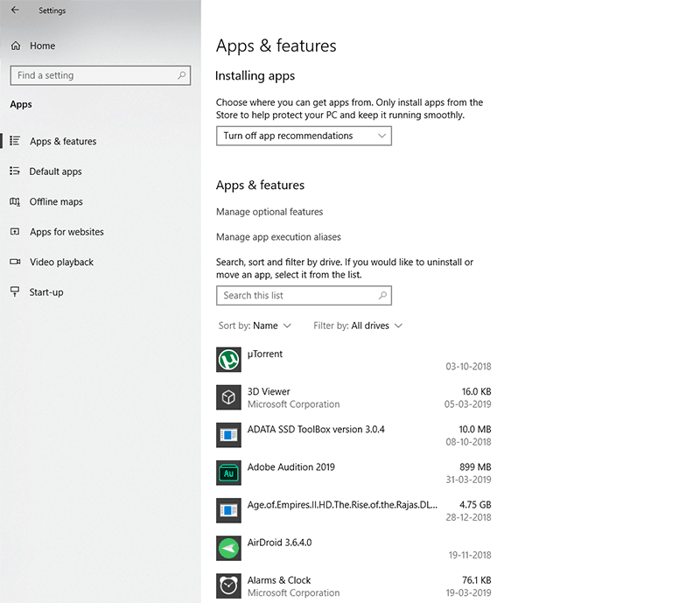Select µTorrent name in app list
The height and width of the screenshot is (603, 700).
pyautogui.click(x=265, y=354)
